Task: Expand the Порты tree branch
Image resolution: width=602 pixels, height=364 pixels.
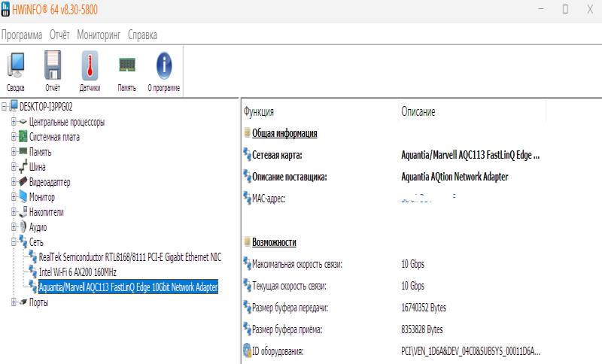Action: pos(14,302)
